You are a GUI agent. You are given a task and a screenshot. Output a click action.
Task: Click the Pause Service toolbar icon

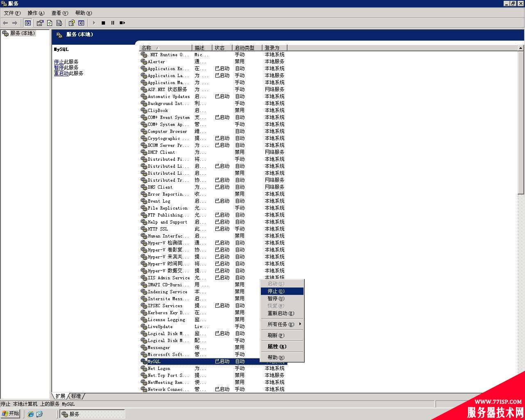[x=113, y=23]
